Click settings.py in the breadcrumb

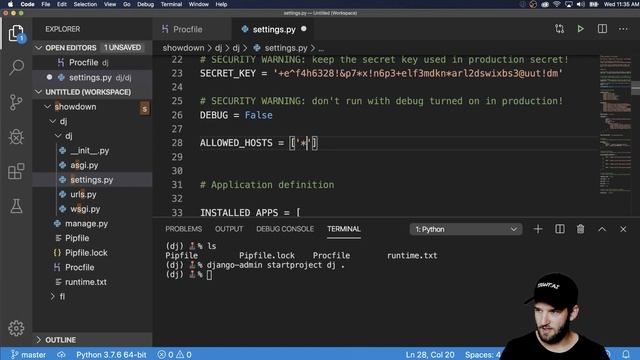(286, 48)
